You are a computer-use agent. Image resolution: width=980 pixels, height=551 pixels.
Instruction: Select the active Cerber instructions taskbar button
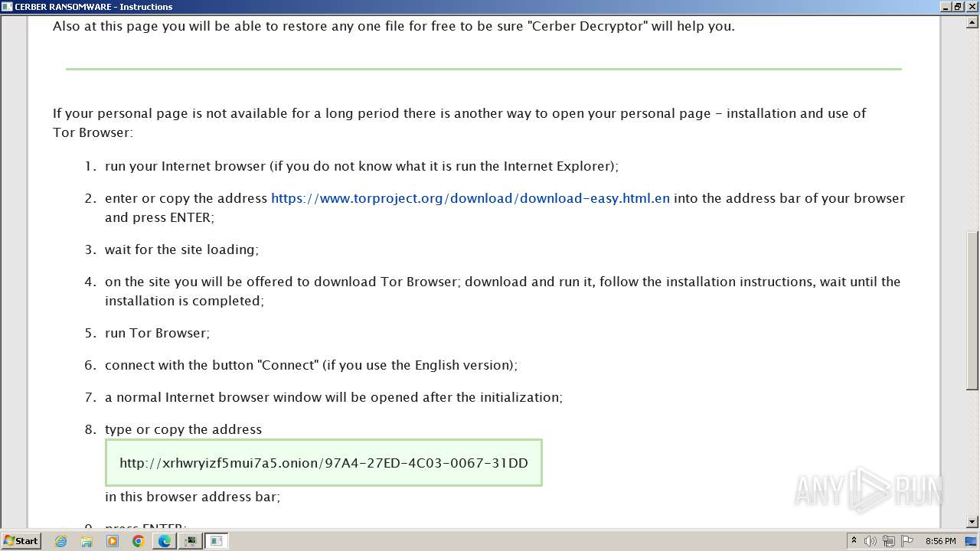(217, 541)
